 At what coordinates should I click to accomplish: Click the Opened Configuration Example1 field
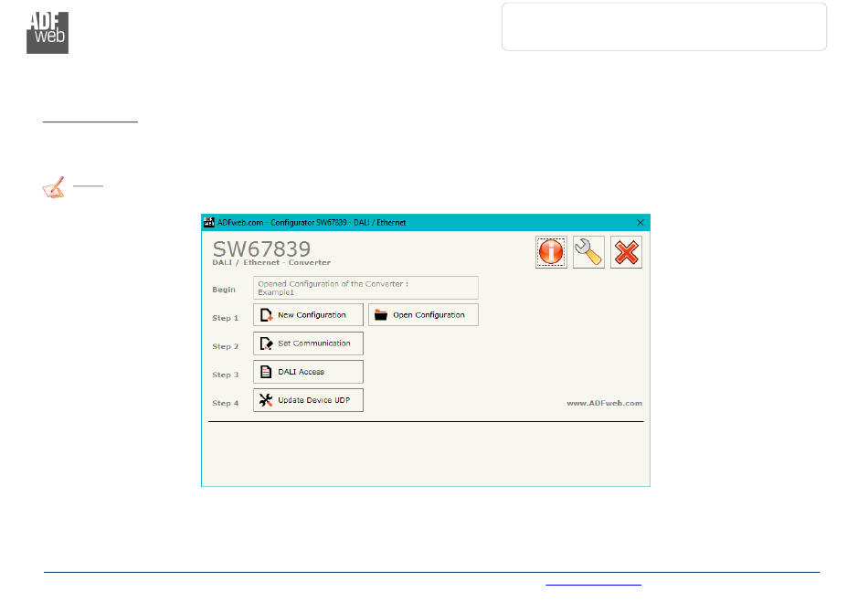pyautogui.click(x=365, y=288)
